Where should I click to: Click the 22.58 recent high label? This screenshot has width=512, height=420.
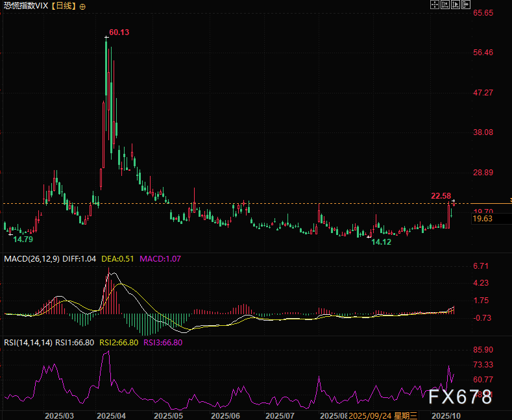click(x=441, y=196)
